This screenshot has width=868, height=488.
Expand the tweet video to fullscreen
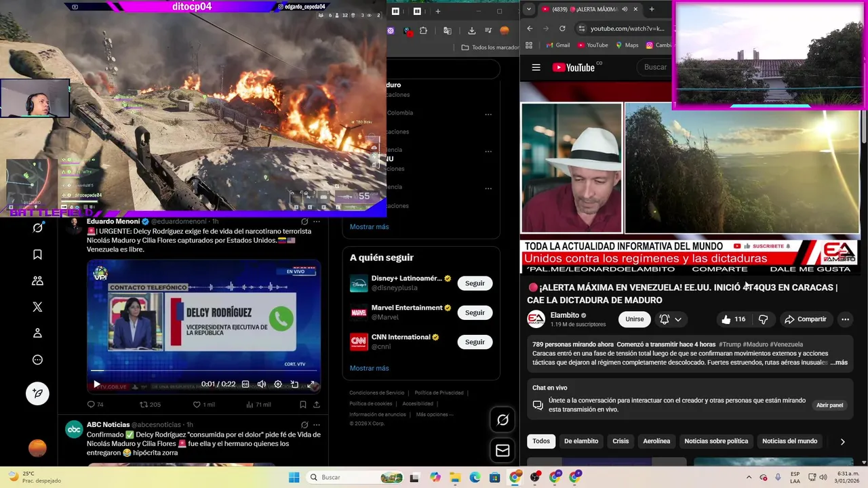[x=311, y=384]
